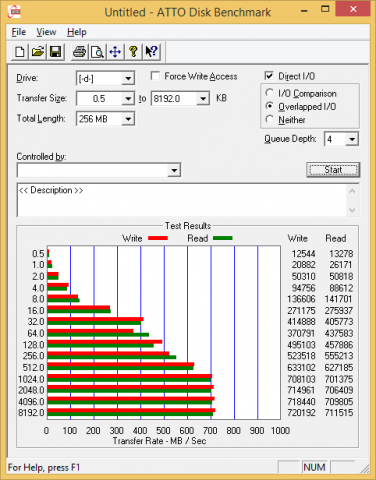
Task: Expand the Transfer Size maximum 8192.0 dropdown
Action: 203,99
